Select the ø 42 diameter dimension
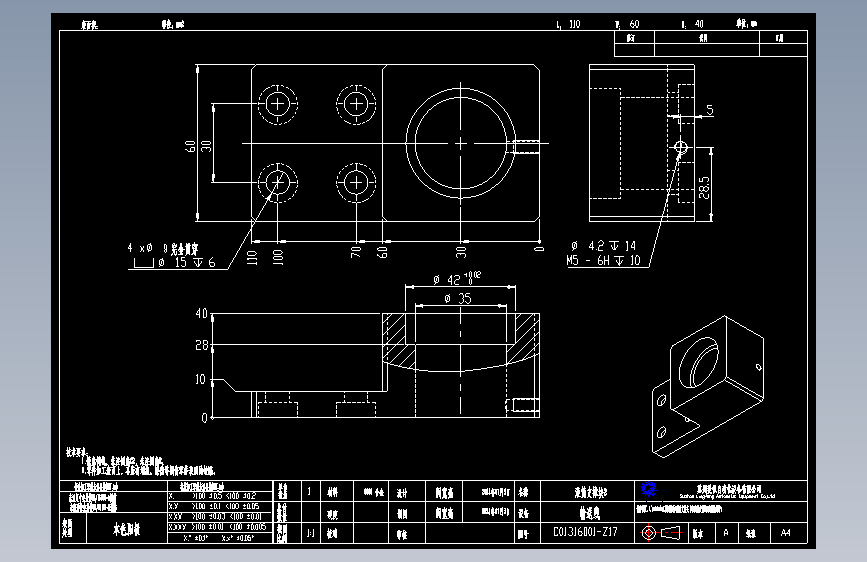The height and width of the screenshot is (562, 867). coord(457,278)
